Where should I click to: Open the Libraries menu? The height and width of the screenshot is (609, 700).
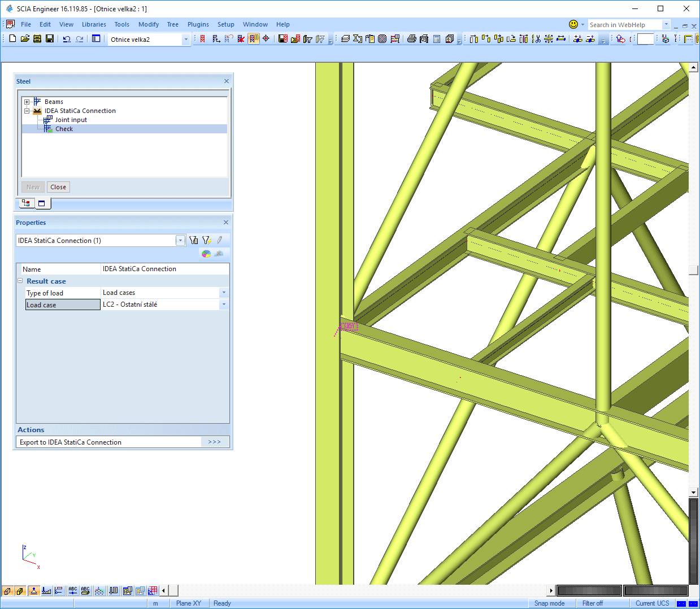pos(94,24)
